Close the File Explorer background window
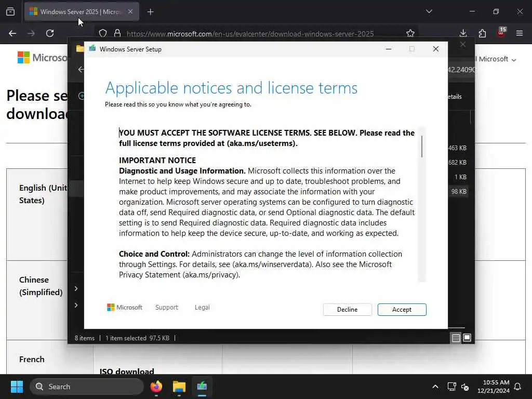 pyautogui.click(x=463, y=45)
